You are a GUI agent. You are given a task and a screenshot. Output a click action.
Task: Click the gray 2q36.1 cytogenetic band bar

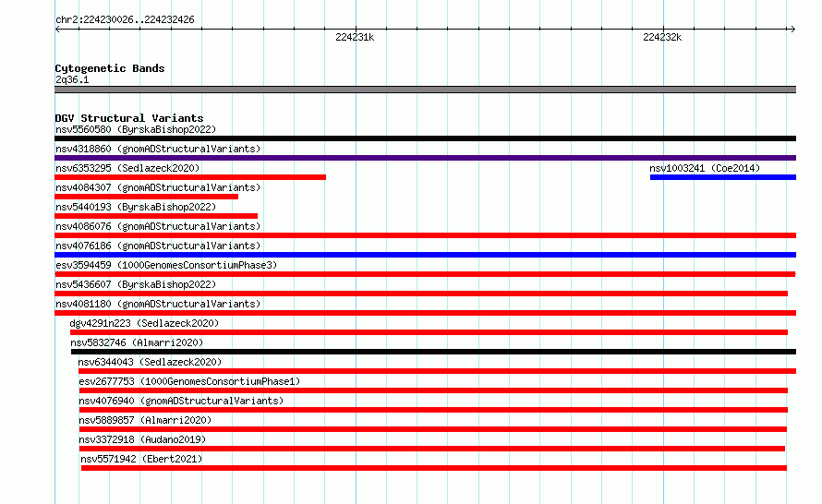(x=425, y=90)
